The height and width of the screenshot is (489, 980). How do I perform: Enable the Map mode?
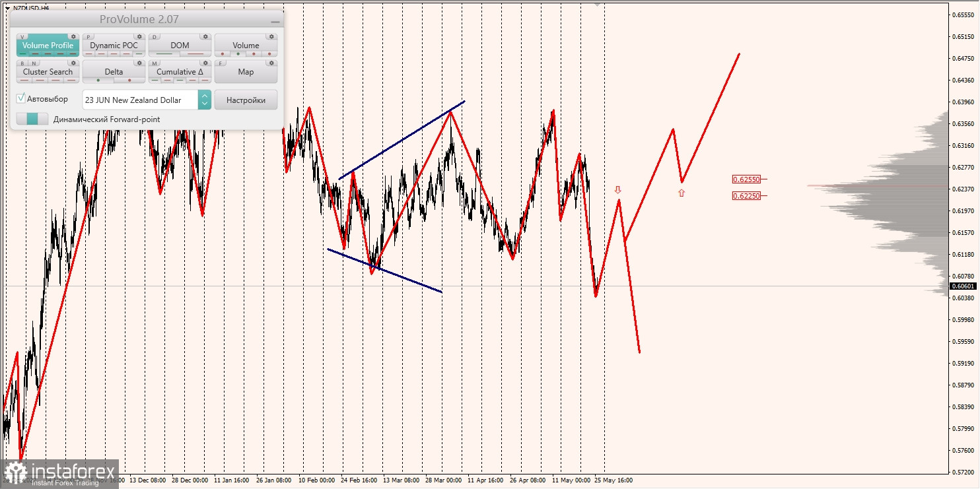(246, 71)
